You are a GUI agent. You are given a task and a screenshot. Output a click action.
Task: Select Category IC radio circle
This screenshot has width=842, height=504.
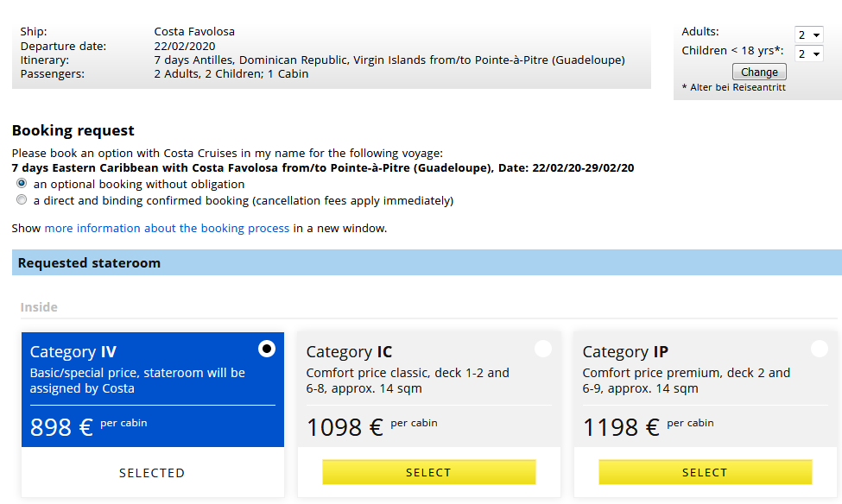(x=543, y=349)
